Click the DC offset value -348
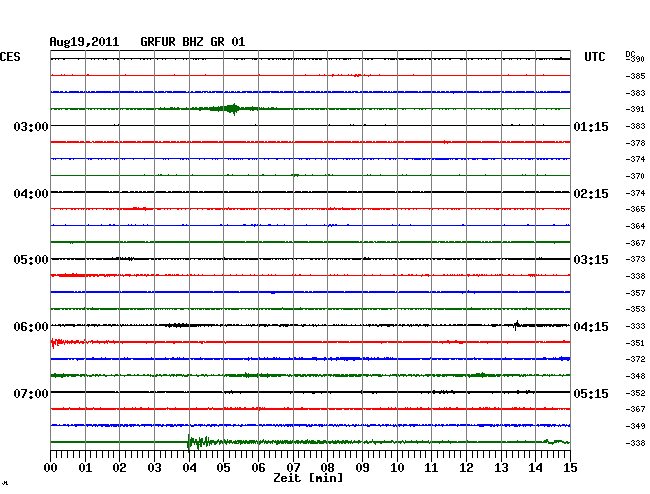This screenshot has width=650, height=494. click(635, 376)
